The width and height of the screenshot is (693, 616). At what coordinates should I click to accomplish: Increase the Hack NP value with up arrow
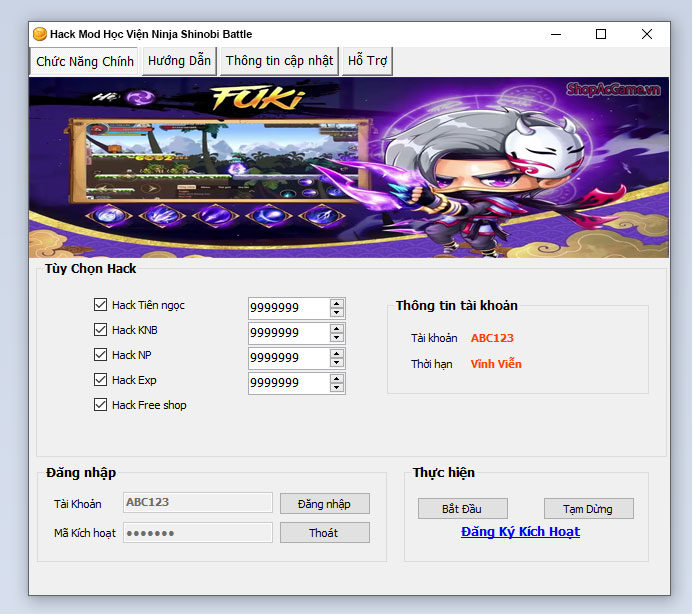click(x=337, y=353)
